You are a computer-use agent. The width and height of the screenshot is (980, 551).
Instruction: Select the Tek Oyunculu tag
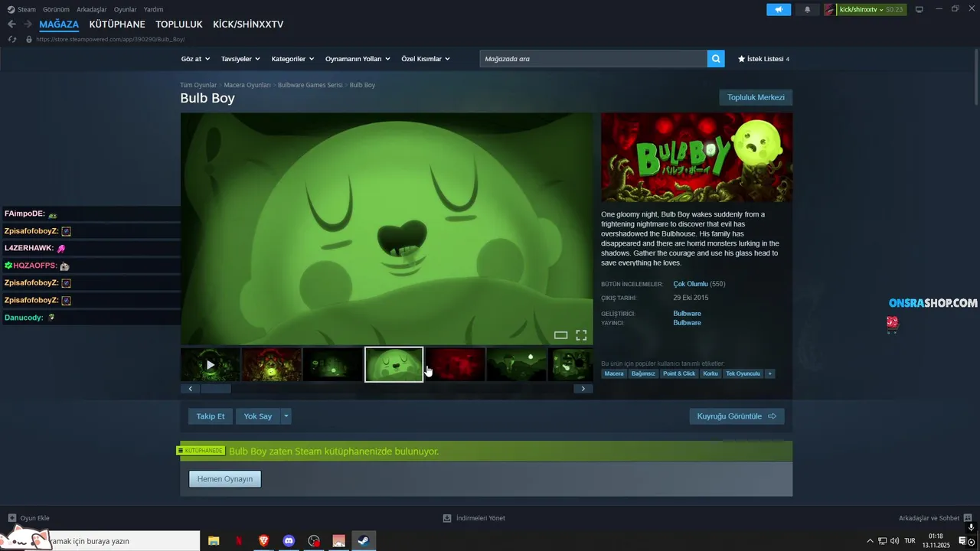pyautogui.click(x=743, y=373)
